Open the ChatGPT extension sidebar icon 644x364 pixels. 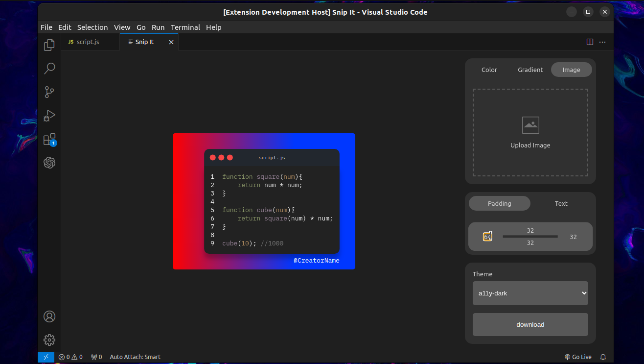tap(49, 163)
